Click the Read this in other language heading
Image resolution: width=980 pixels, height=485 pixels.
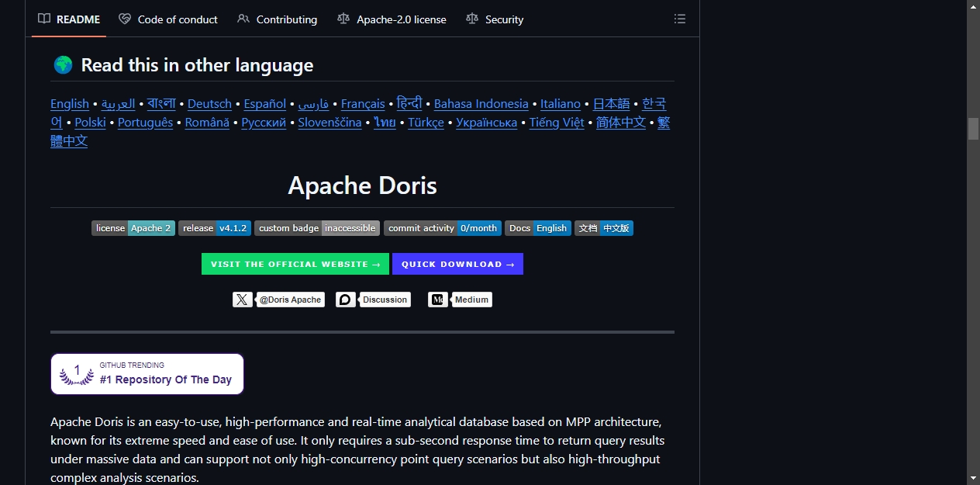tap(197, 65)
